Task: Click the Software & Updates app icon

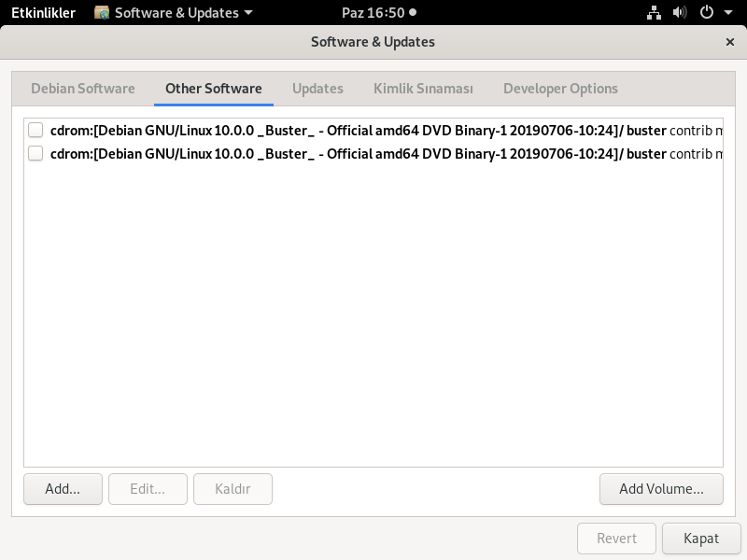Action: point(102,13)
